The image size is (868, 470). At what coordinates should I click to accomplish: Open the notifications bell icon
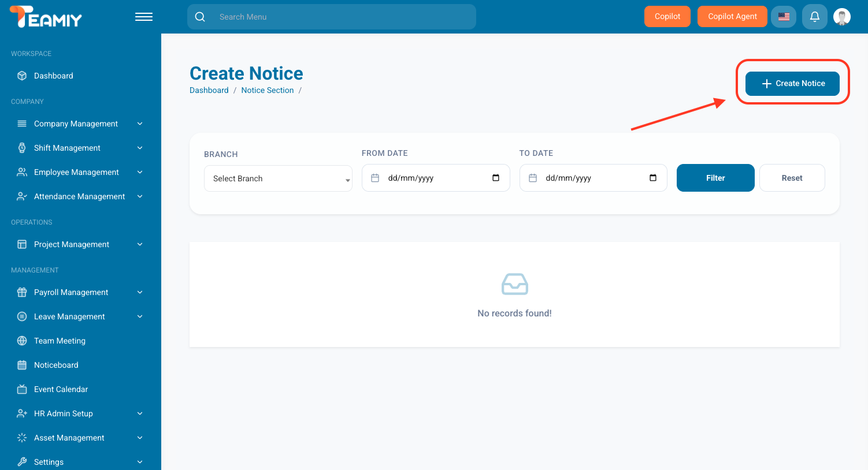(814, 17)
